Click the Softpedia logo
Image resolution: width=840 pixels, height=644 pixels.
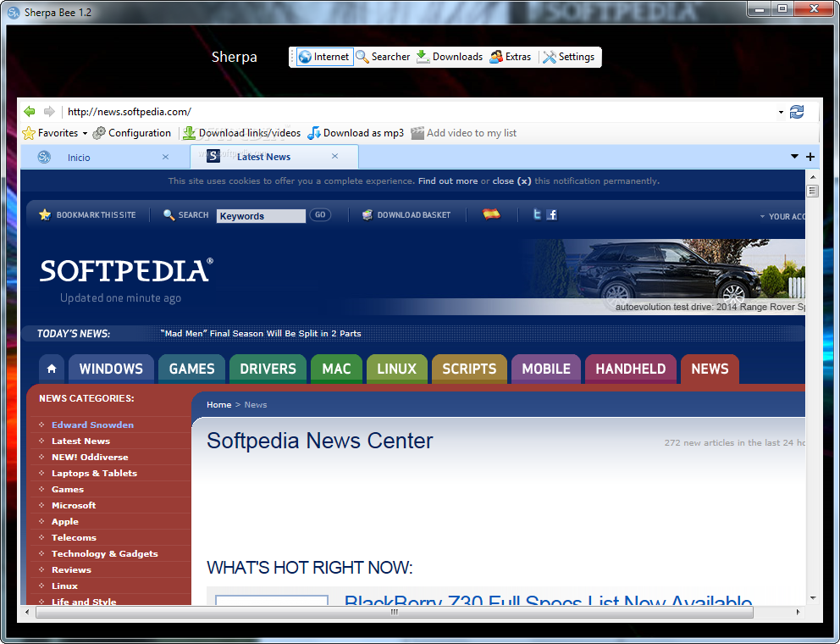126,271
